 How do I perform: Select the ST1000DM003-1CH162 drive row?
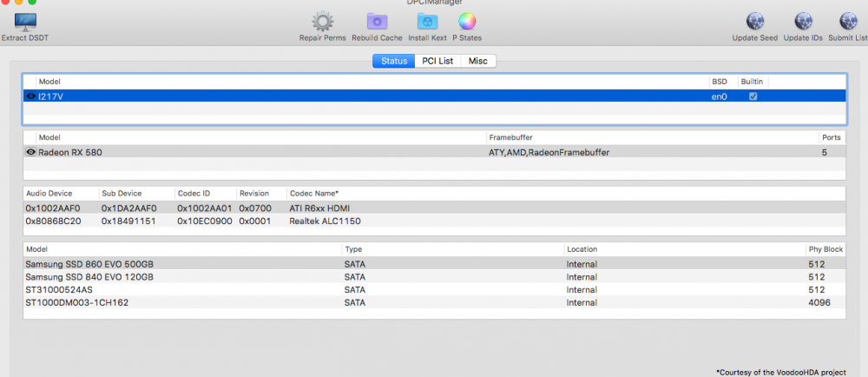click(435, 303)
